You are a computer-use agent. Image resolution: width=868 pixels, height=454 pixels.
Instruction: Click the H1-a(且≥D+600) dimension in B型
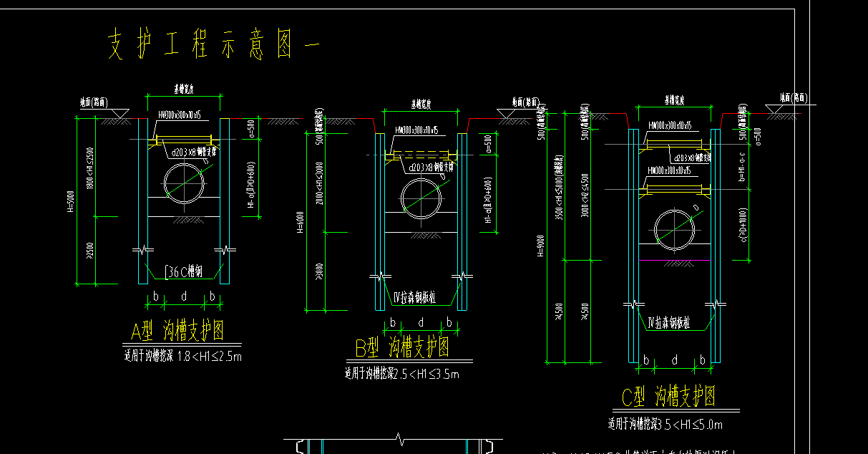[487, 201]
